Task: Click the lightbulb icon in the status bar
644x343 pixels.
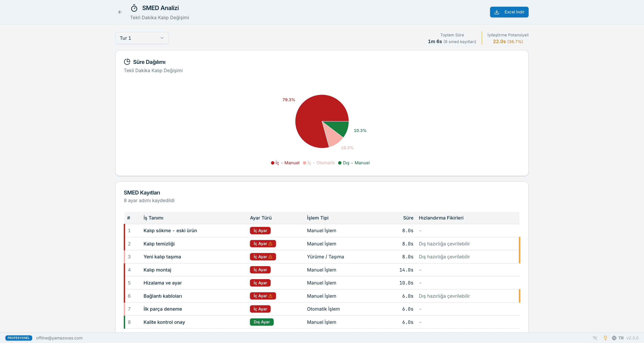Action: 605,338
